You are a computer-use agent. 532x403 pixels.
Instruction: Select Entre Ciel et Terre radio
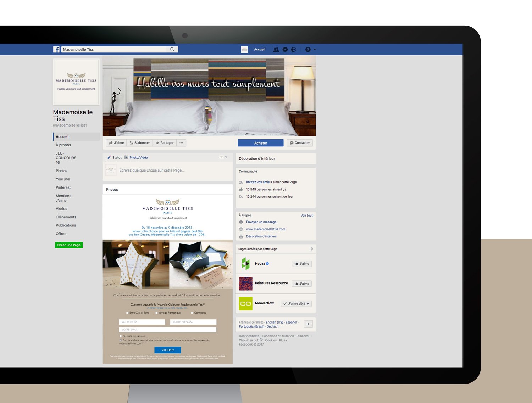coord(127,313)
